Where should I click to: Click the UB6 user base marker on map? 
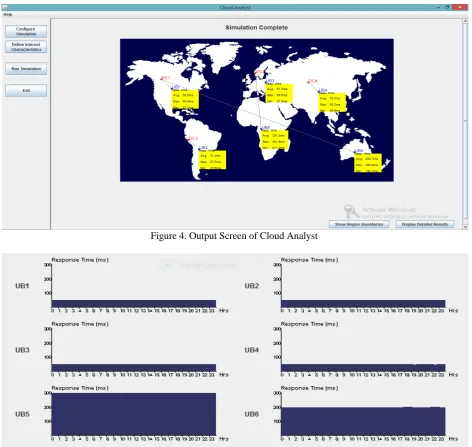[x=359, y=151]
